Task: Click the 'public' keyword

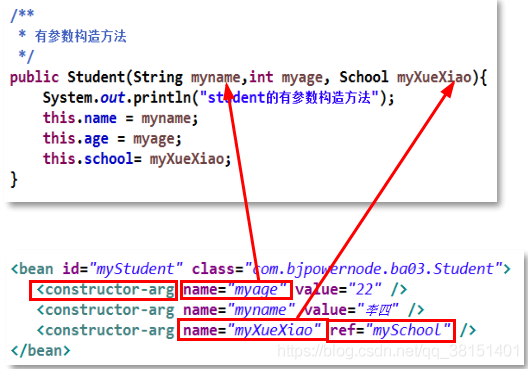Action: (x=34, y=77)
